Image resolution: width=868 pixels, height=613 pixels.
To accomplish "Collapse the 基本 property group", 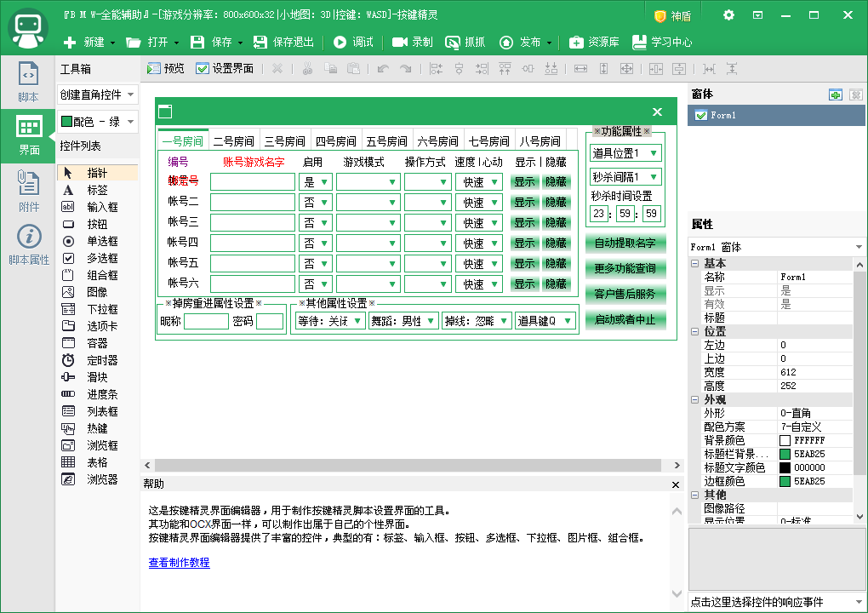I will [694, 263].
